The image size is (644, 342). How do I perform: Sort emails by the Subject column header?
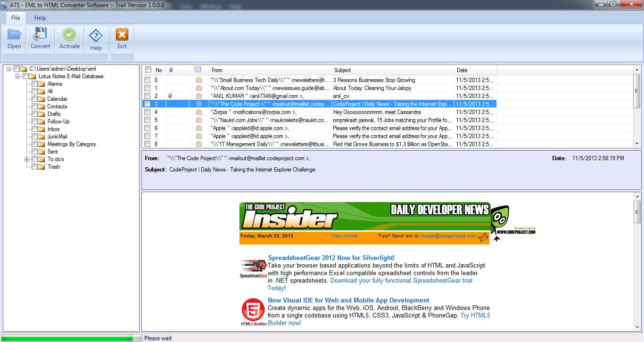(x=393, y=70)
